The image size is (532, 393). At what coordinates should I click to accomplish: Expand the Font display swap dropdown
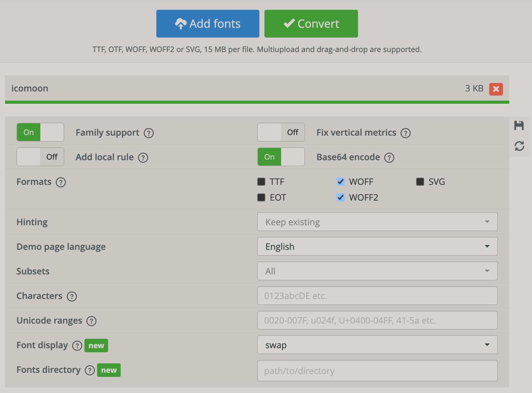(x=378, y=345)
